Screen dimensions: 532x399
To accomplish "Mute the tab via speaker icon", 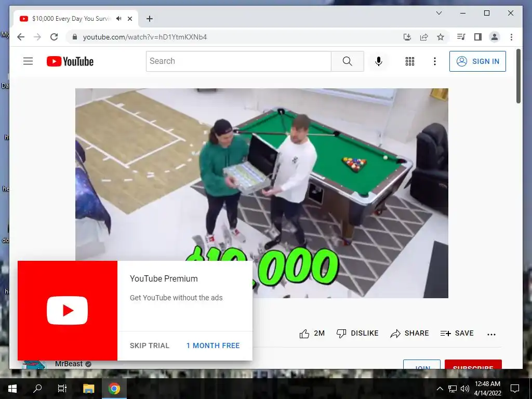I will 118,19.
